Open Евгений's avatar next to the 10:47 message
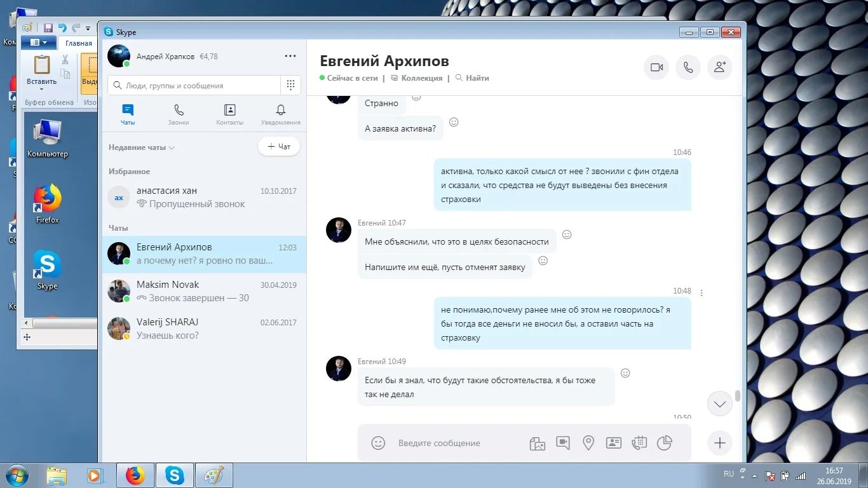 (339, 229)
